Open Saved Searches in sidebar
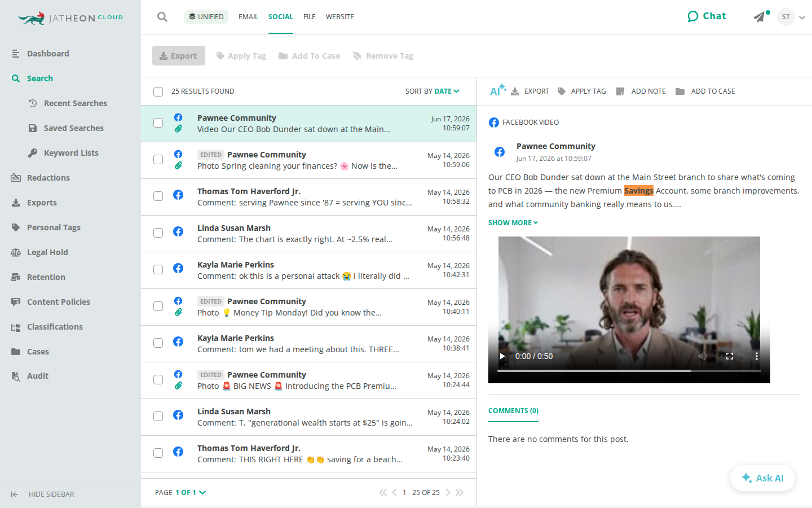This screenshot has height=508, width=812. (x=66, y=128)
